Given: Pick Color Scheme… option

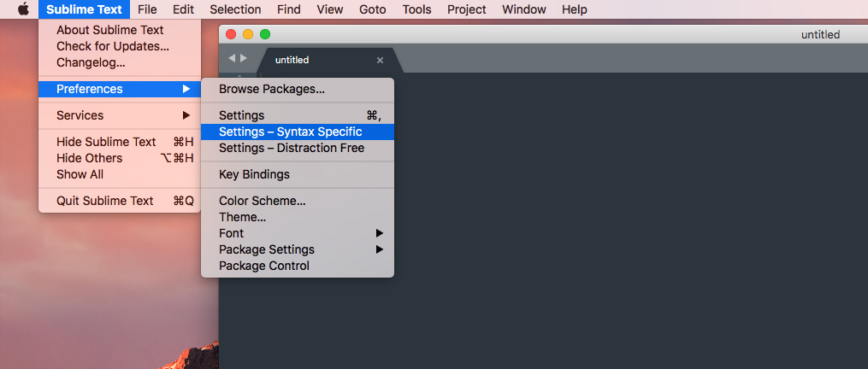Looking at the screenshot, I should (x=298, y=202).
